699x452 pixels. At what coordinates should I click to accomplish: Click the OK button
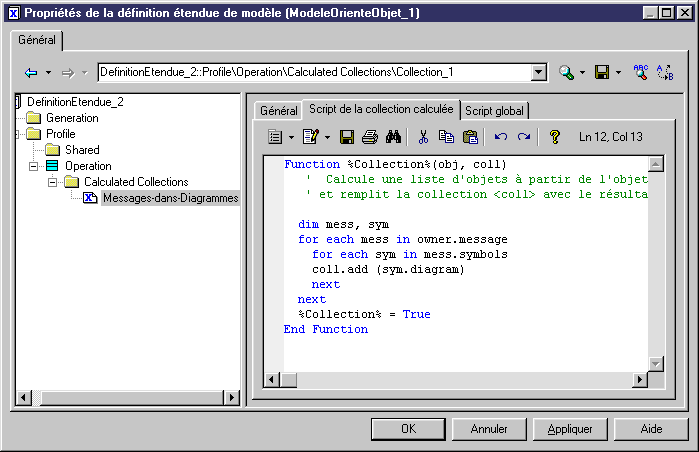pyautogui.click(x=408, y=429)
